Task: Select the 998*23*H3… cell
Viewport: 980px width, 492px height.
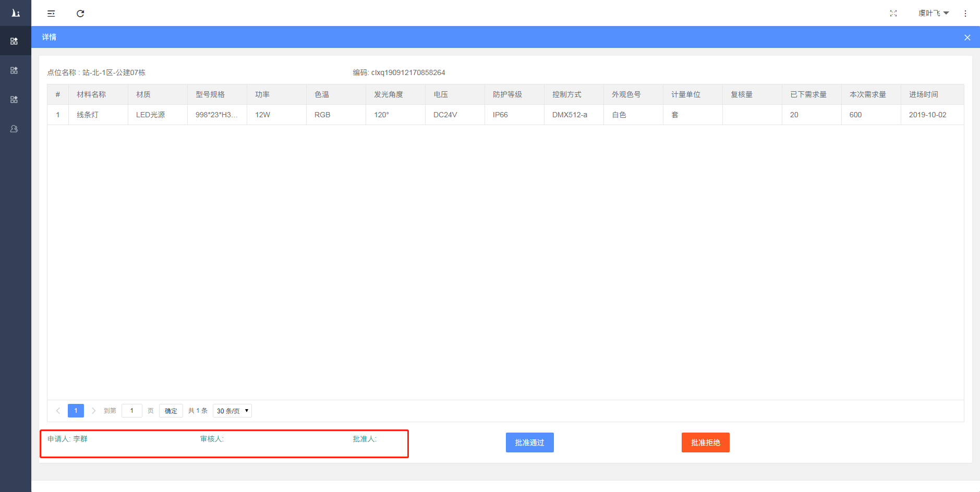Action: [217, 115]
